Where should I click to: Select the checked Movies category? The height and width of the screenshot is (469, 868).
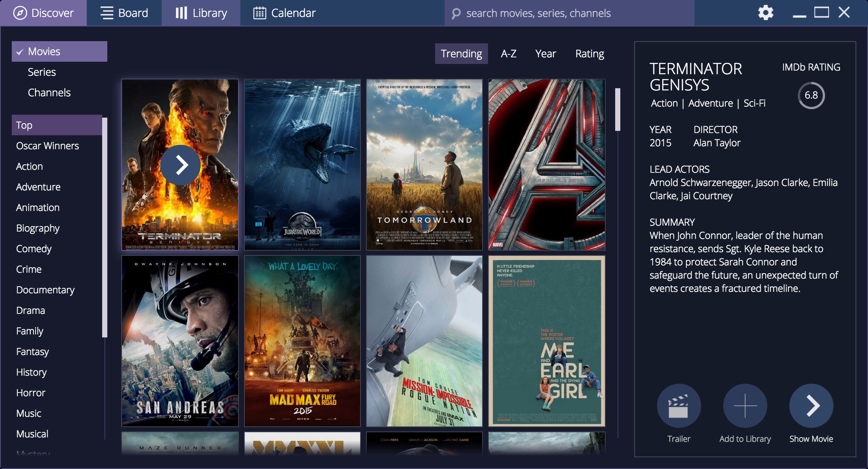pos(59,51)
